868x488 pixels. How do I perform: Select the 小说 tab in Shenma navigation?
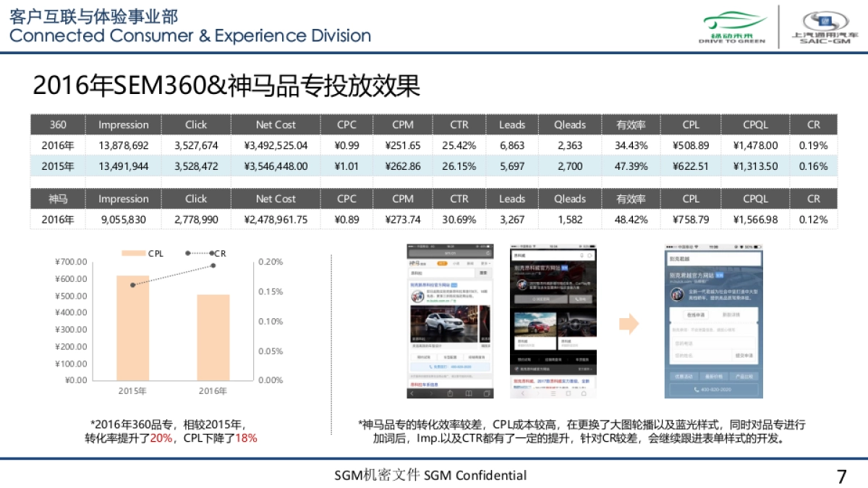click(455, 263)
